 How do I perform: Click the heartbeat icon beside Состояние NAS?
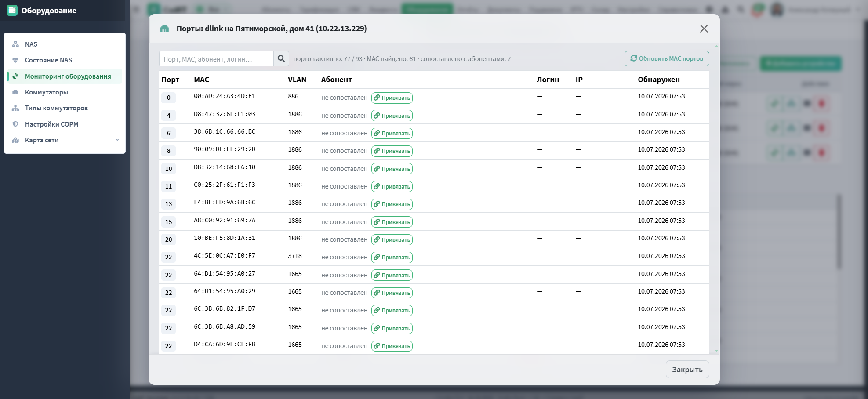15,60
